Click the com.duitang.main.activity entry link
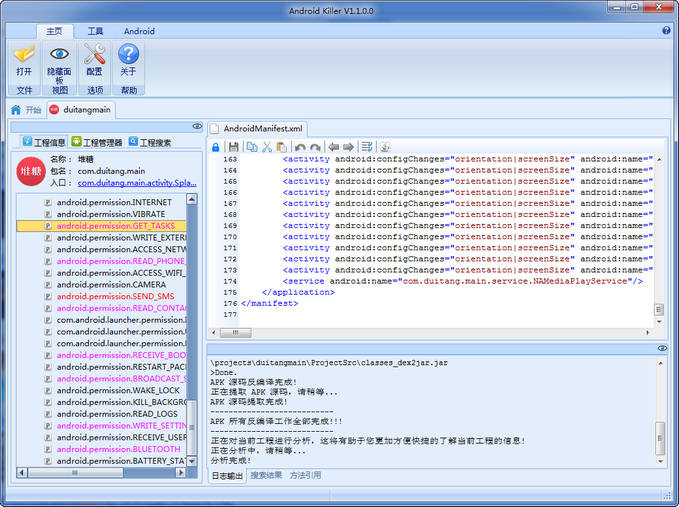The image size is (679, 507). 137,183
